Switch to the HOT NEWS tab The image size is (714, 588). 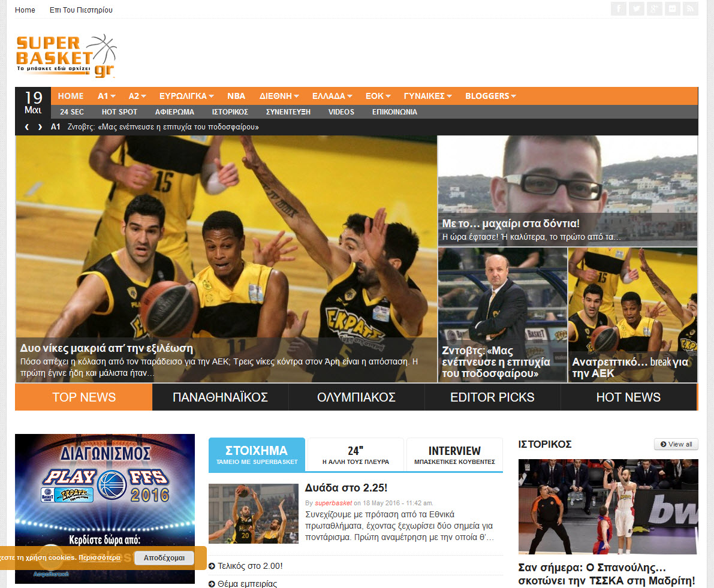point(628,397)
